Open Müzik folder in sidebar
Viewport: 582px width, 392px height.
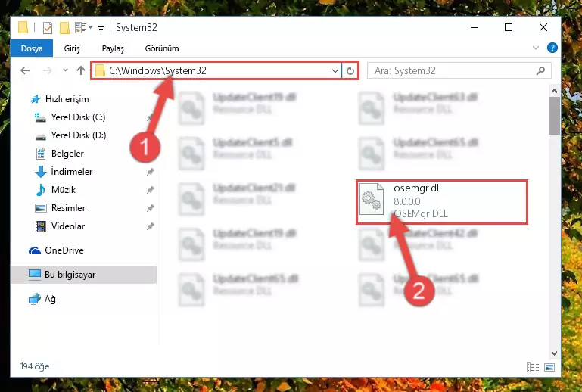tap(63, 190)
